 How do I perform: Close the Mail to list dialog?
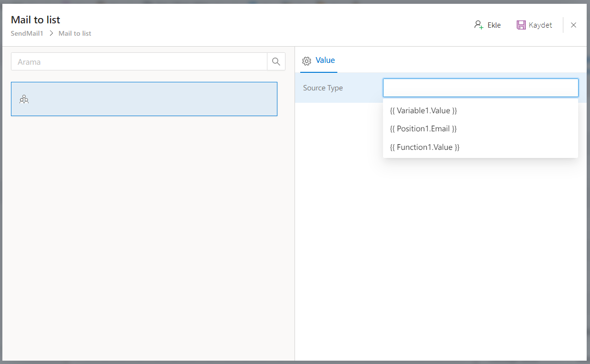[x=573, y=25]
